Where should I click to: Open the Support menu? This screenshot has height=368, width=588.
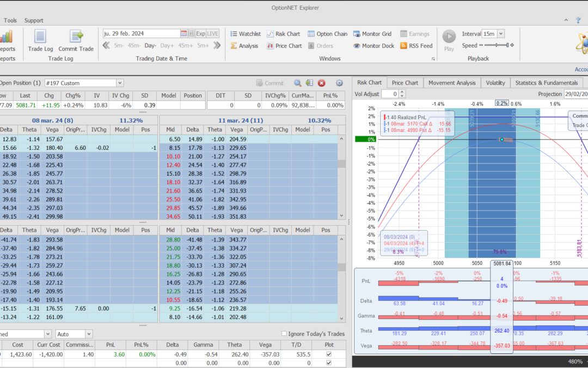pyautogui.click(x=34, y=20)
